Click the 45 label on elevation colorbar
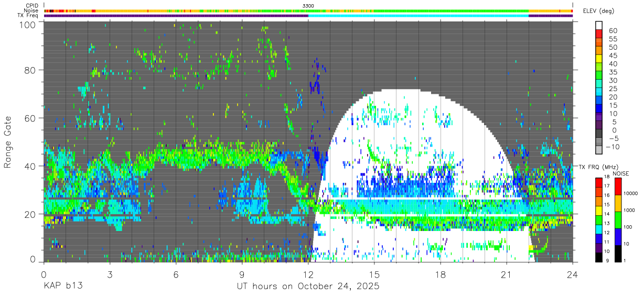Screen dimensions: 644x297 (x=613, y=56)
